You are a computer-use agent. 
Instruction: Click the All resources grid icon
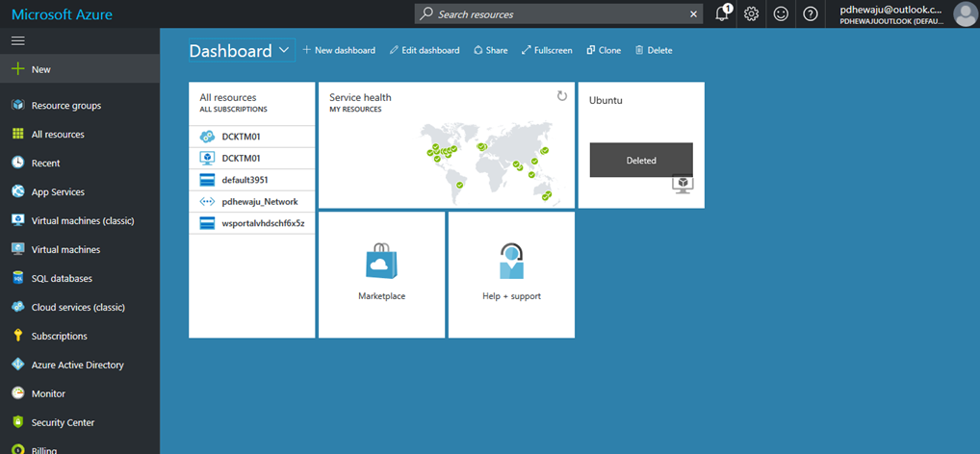coord(18,135)
